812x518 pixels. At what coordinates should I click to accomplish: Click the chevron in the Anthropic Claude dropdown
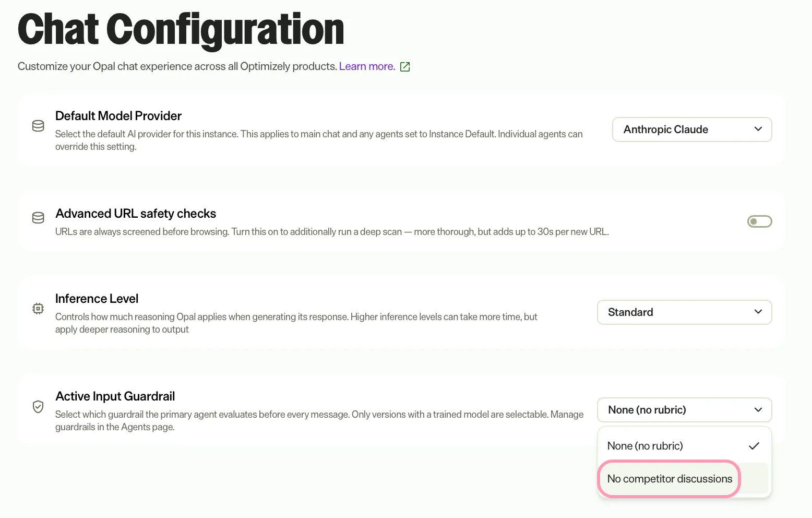coord(758,129)
